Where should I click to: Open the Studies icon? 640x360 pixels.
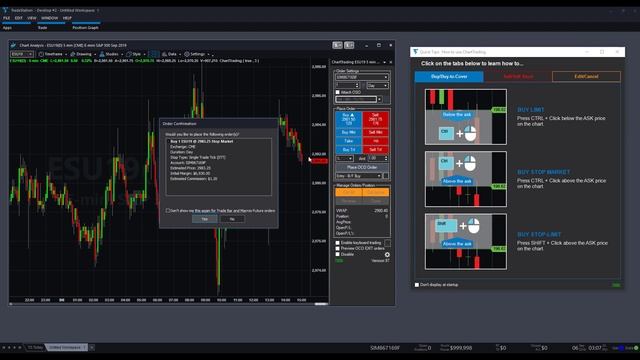click(102, 54)
